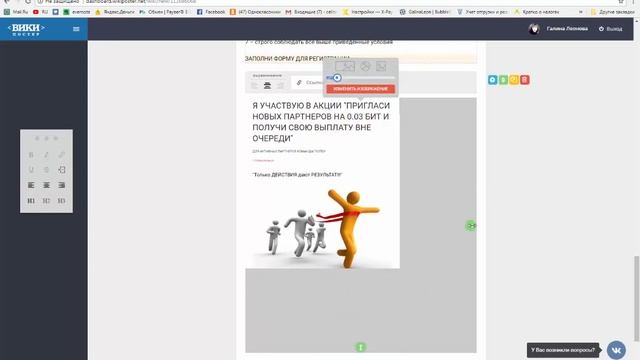Image resolution: width=640 pixels, height=360 pixels.
Task: Align text left in floating panel
Action: [31, 185]
